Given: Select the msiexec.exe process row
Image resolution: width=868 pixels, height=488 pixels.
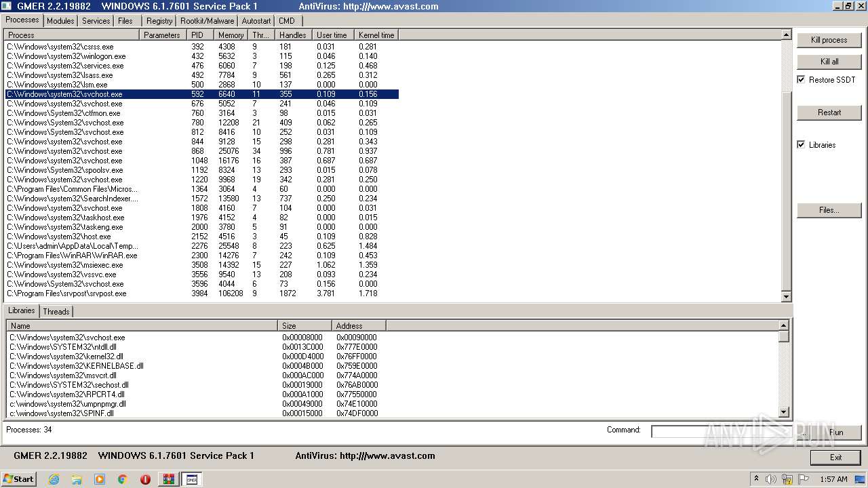Looking at the screenshot, I should (x=202, y=265).
